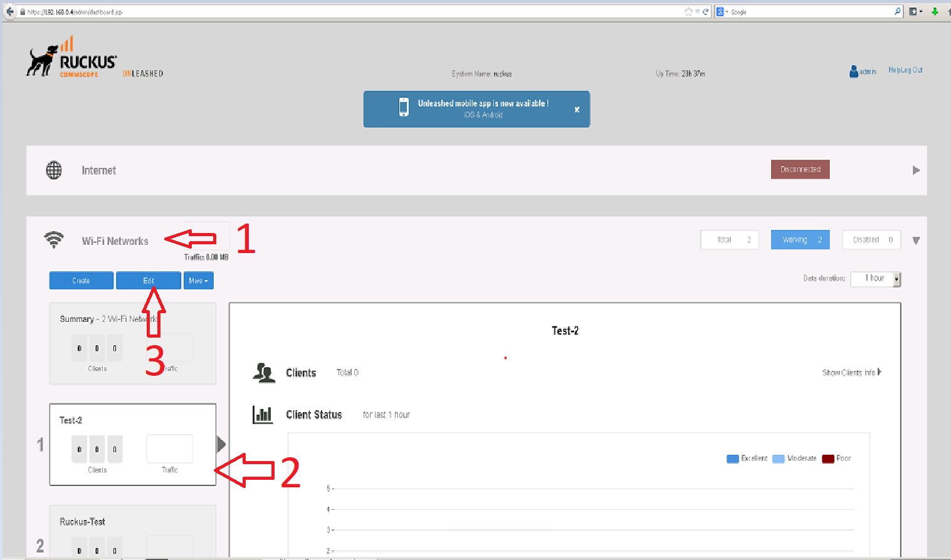Click the Clients people icon
This screenshot has height=560, width=951.
[264, 373]
